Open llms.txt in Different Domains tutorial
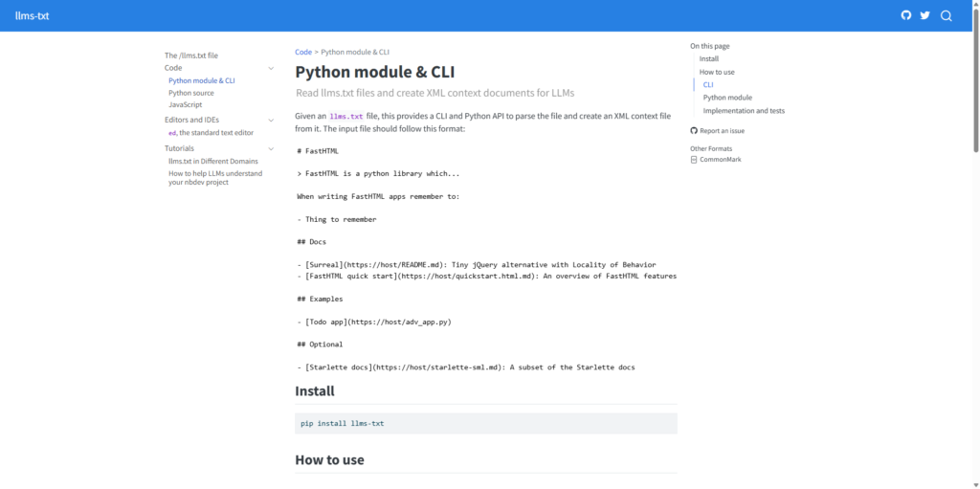Viewport: 980px width, 489px height. coord(213,161)
